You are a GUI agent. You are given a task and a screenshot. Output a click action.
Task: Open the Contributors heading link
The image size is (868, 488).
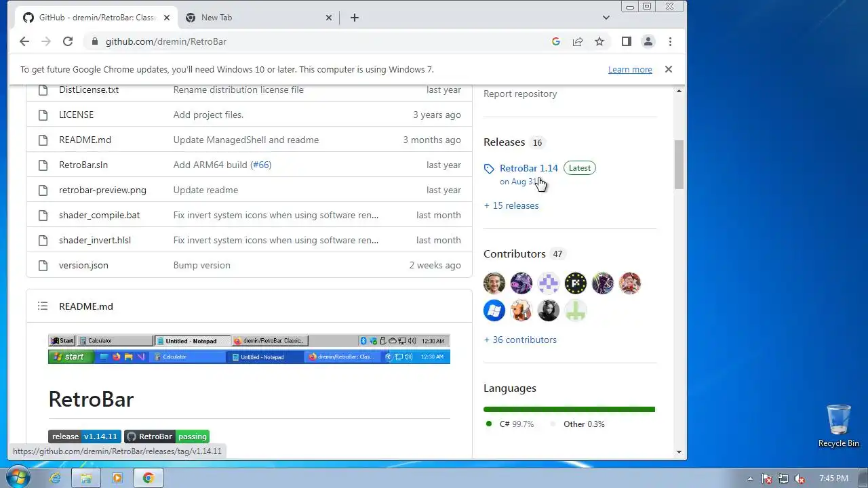(x=514, y=253)
